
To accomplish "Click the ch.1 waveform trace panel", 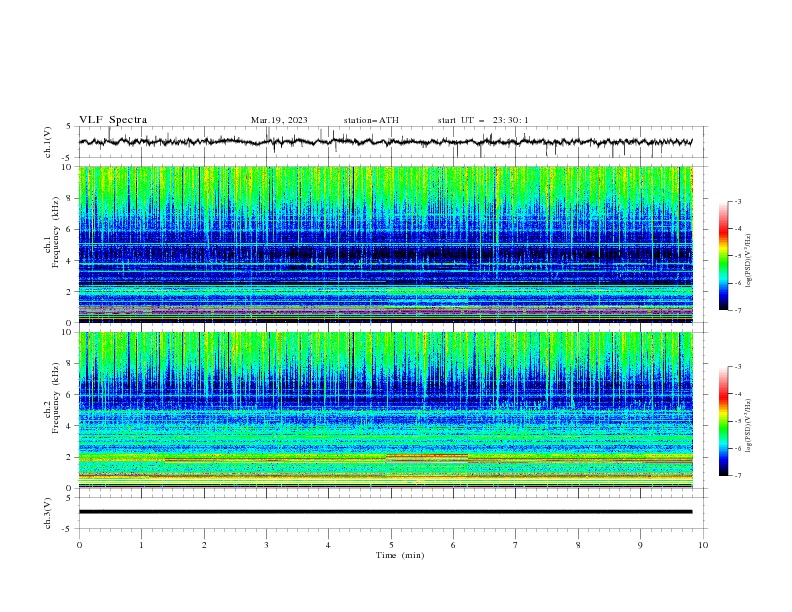I will pos(393,142).
